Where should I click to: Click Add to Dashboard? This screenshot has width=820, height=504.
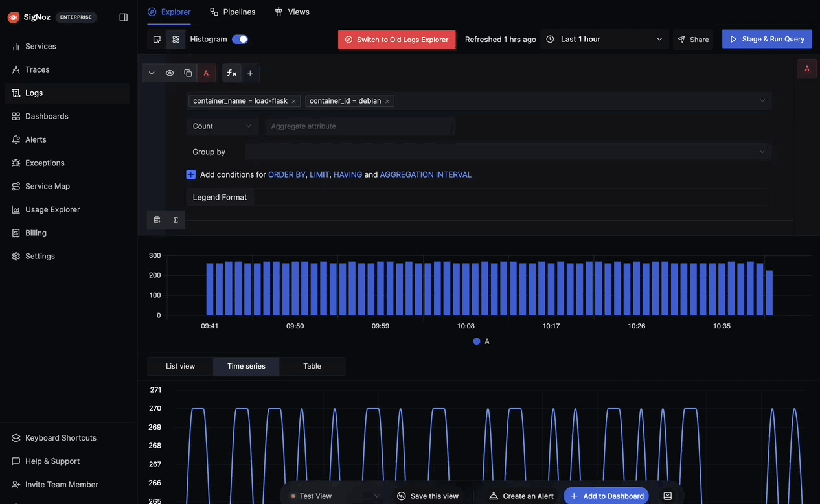click(x=606, y=496)
